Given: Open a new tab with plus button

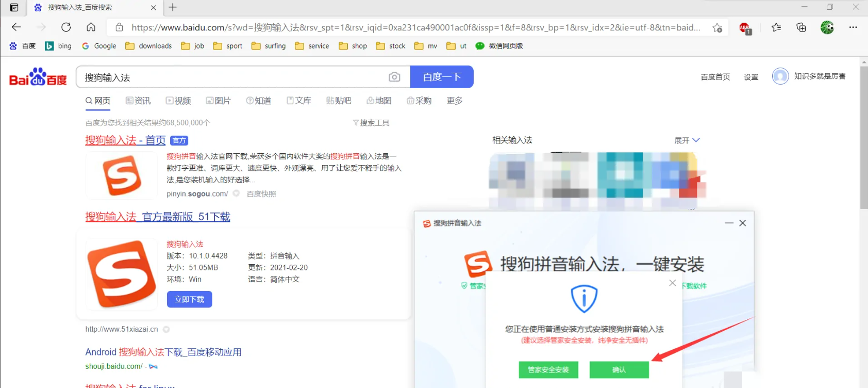Looking at the screenshot, I should tap(173, 7).
